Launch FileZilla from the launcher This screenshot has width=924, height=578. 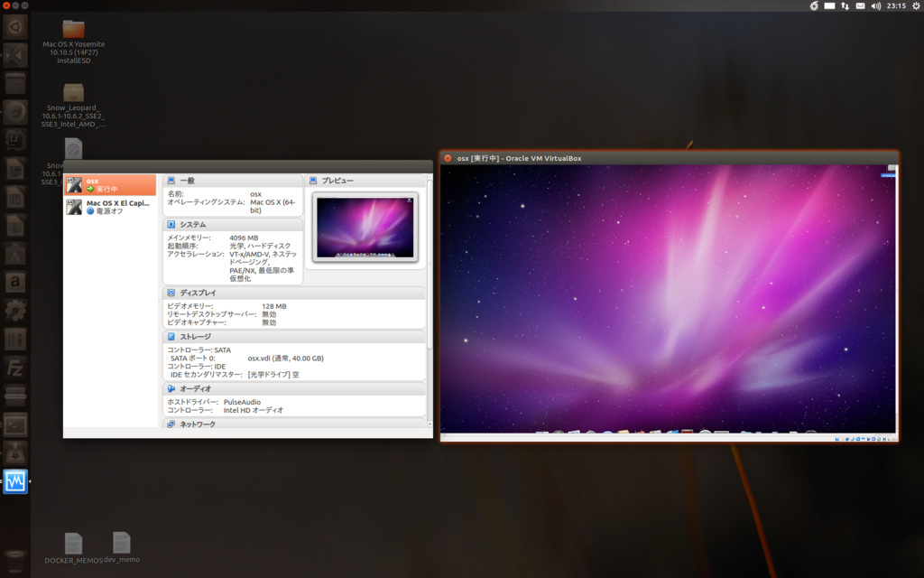(x=15, y=368)
